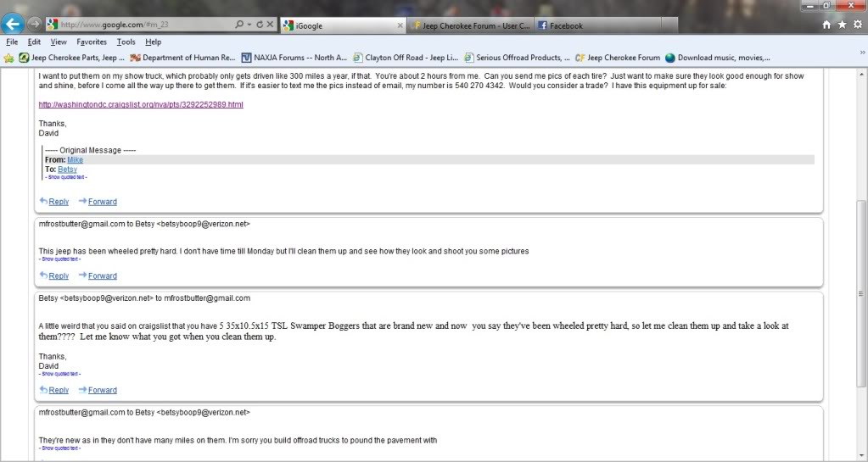This screenshot has width=868, height=462.
Task: Show quoted text in pound the pavement message
Action: point(59,448)
